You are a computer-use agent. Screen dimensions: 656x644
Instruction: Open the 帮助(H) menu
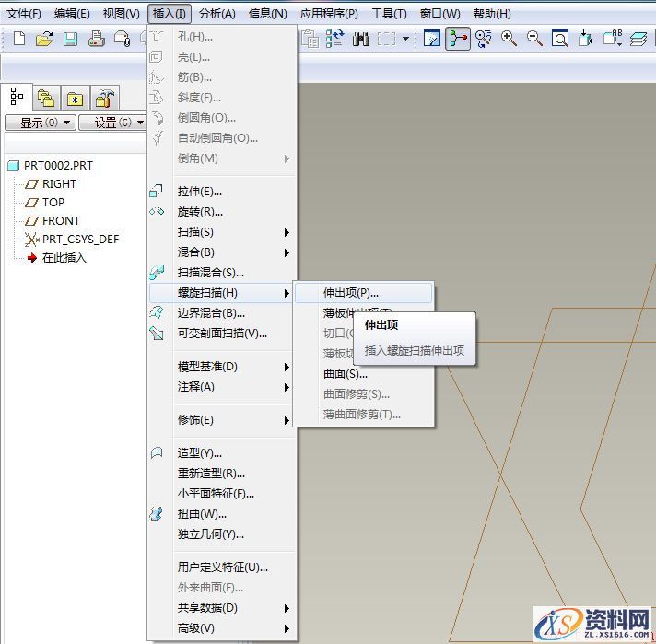(x=492, y=14)
